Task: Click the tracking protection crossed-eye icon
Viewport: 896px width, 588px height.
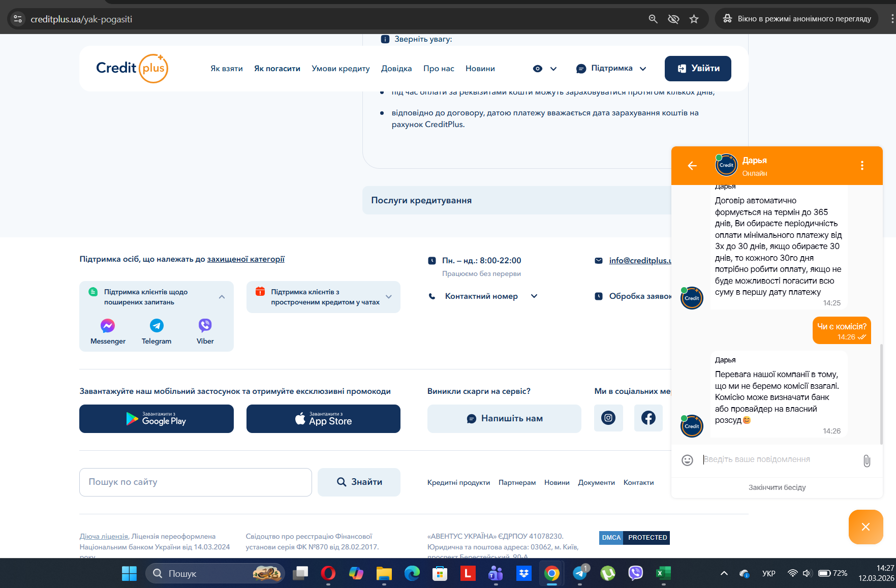Action: click(x=673, y=19)
